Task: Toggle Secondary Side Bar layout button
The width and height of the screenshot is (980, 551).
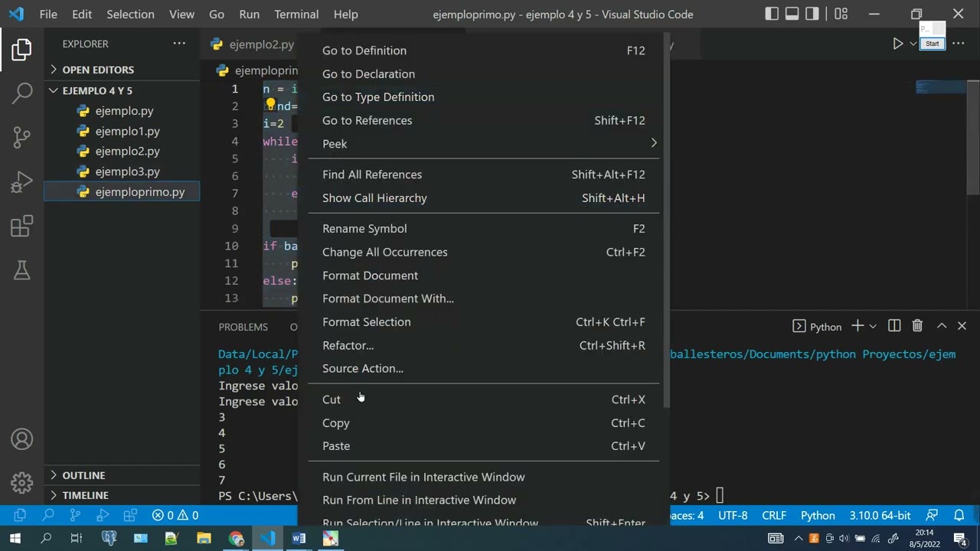Action: tap(812, 14)
